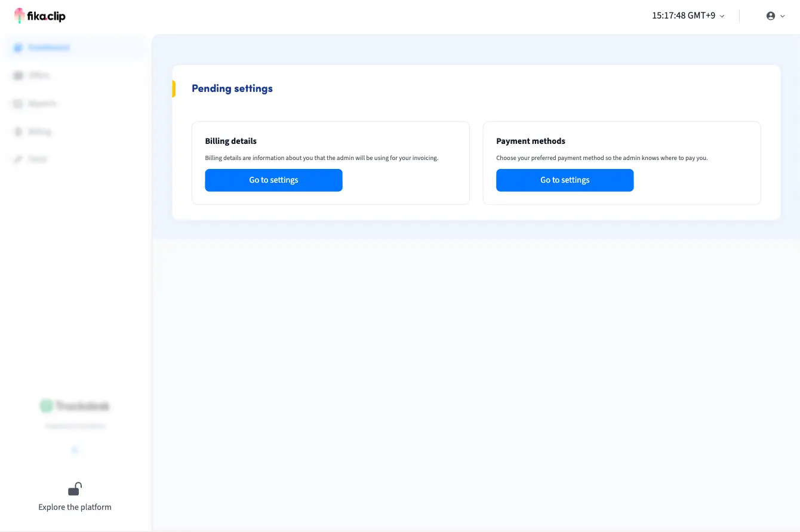Click the Billing details description text
The width and height of the screenshot is (800, 532).
tap(322, 158)
